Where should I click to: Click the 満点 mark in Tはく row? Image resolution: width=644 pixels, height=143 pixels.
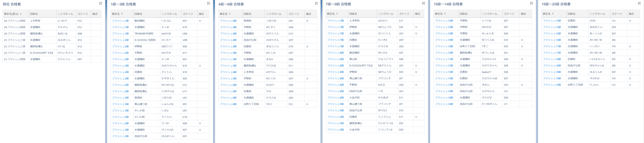coord(307,104)
